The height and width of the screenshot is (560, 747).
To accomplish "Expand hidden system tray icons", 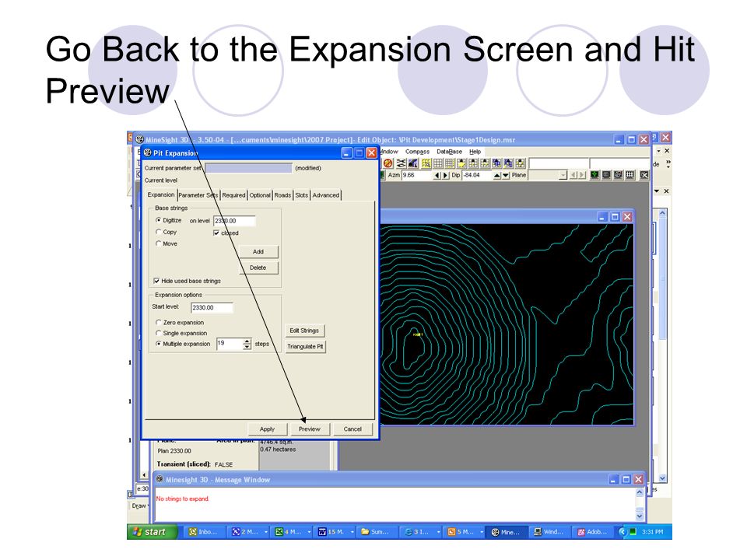I will click(x=622, y=532).
